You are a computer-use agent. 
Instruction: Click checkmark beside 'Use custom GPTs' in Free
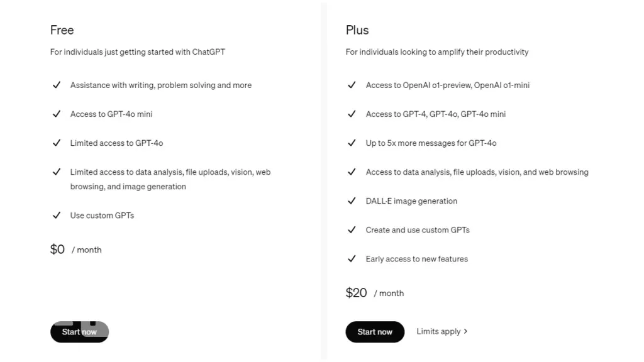point(57,215)
